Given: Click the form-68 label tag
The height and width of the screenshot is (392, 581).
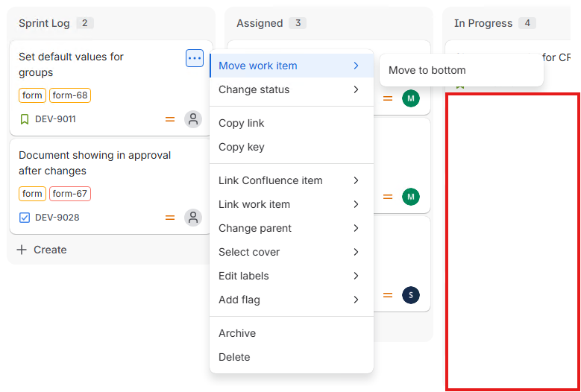Looking at the screenshot, I should pos(70,95).
